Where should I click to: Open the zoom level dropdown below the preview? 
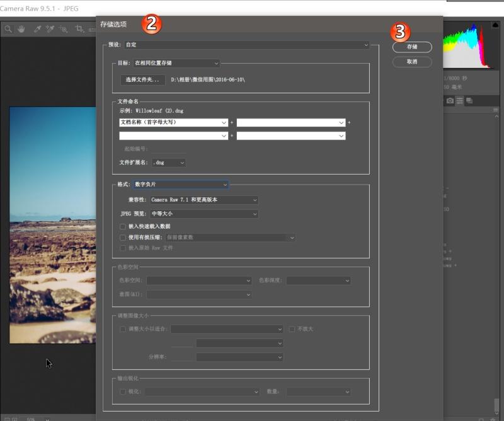[x=36, y=418]
